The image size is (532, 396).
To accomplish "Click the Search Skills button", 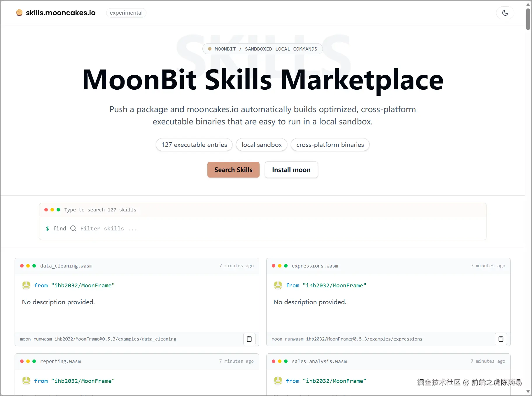I will (x=233, y=170).
